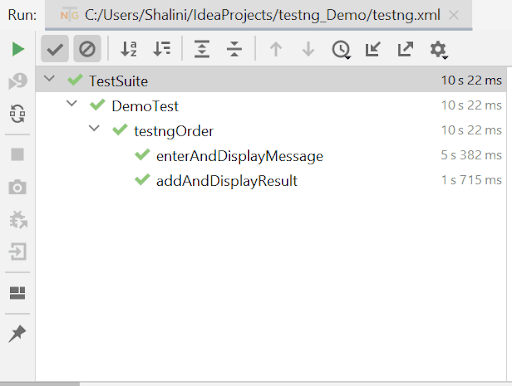Image resolution: width=512 pixels, height=386 pixels.
Task: Collapse the DemoTest node
Action: click(72, 104)
